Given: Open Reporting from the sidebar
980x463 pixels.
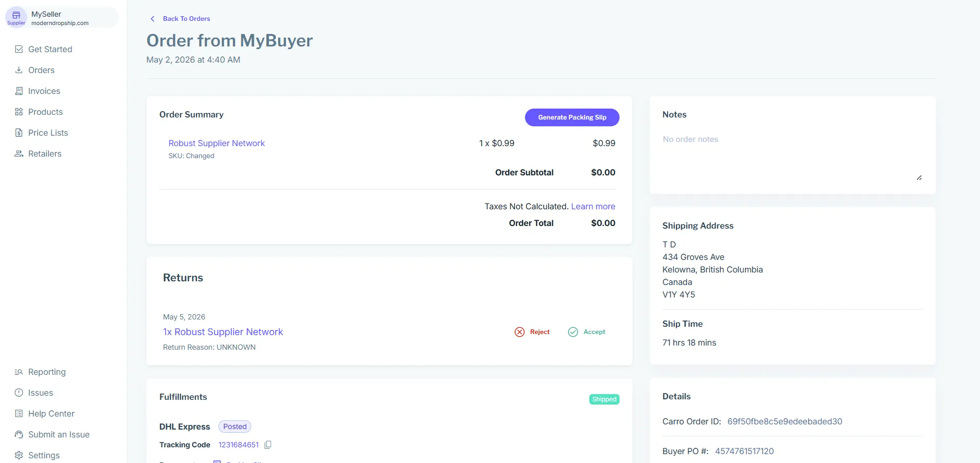Looking at the screenshot, I should pyautogui.click(x=47, y=372).
